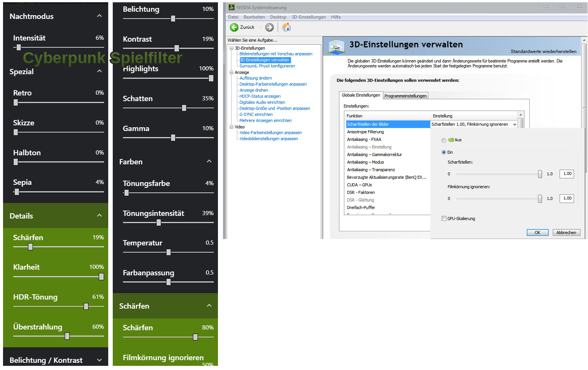Expand the Belichtung / Kontrast section
The height and width of the screenshot is (370, 588).
(100, 360)
